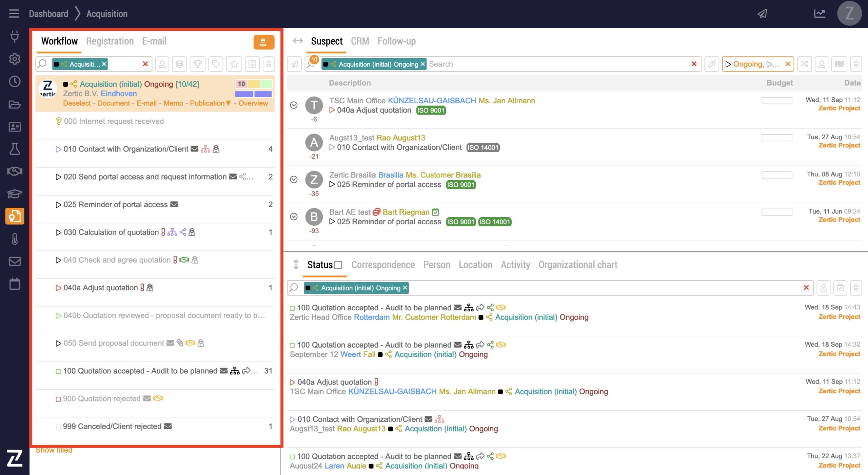This screenshot has width=868, height=475.
Task: Expand the TSC Main Office row chevron
Action: (294, 105)
